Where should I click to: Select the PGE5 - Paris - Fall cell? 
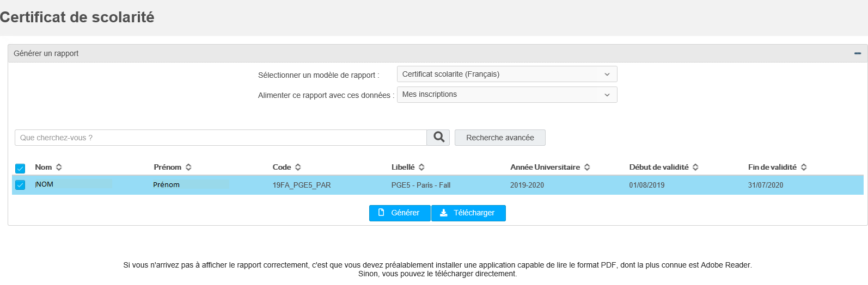tap(421, 185)
